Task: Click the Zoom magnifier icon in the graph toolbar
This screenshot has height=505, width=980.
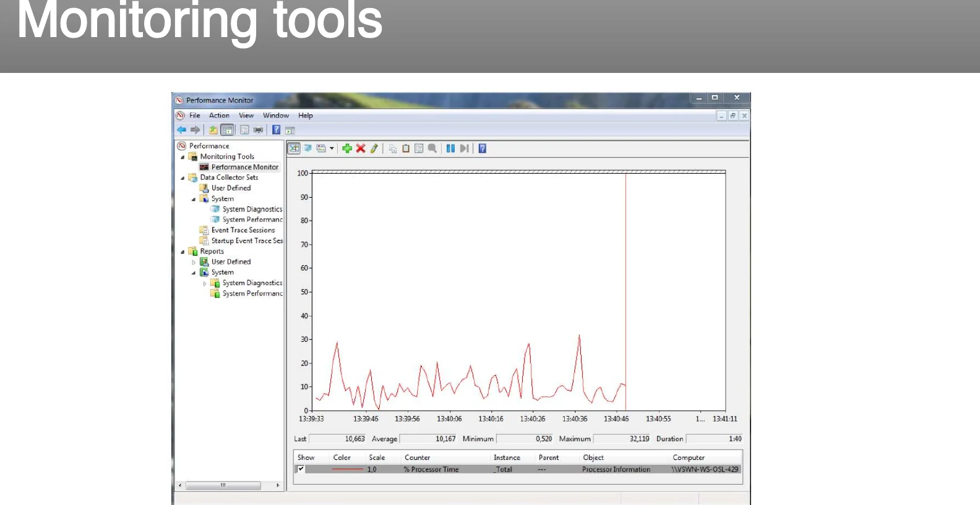Action: (x=432, y=148)
